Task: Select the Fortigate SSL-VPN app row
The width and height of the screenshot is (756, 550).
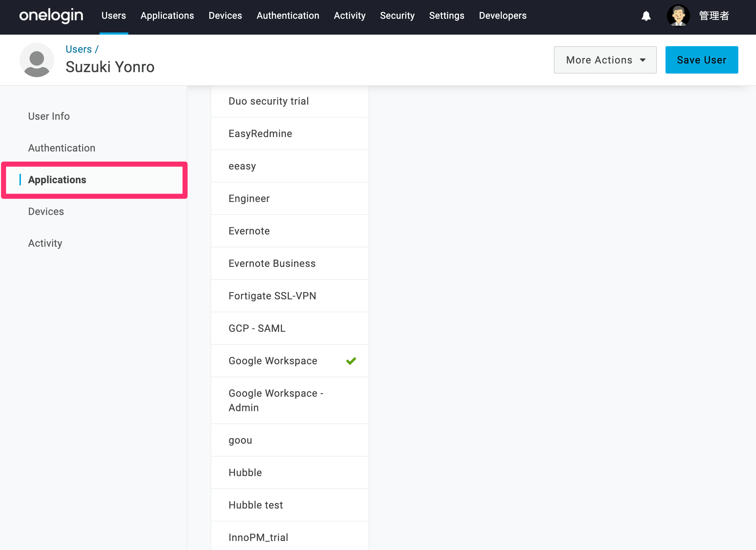Action: click(x=290, y=296)
